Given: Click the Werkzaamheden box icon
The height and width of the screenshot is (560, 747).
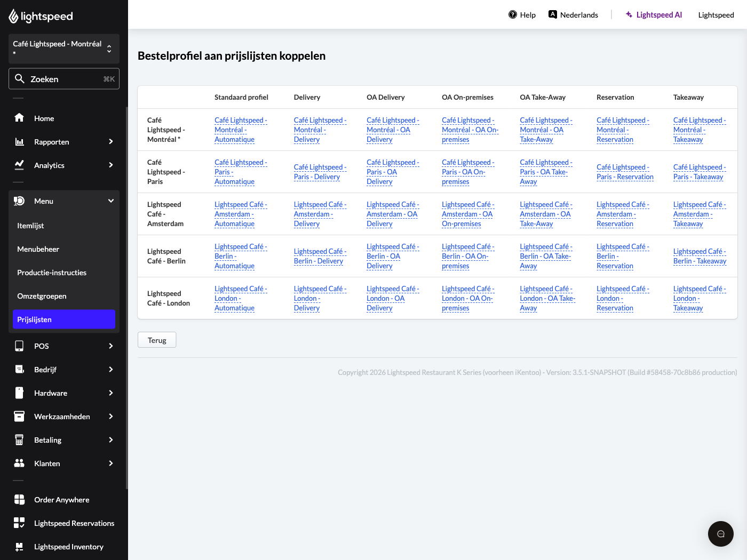Looking at the screenshot, I should click(19, 416).
